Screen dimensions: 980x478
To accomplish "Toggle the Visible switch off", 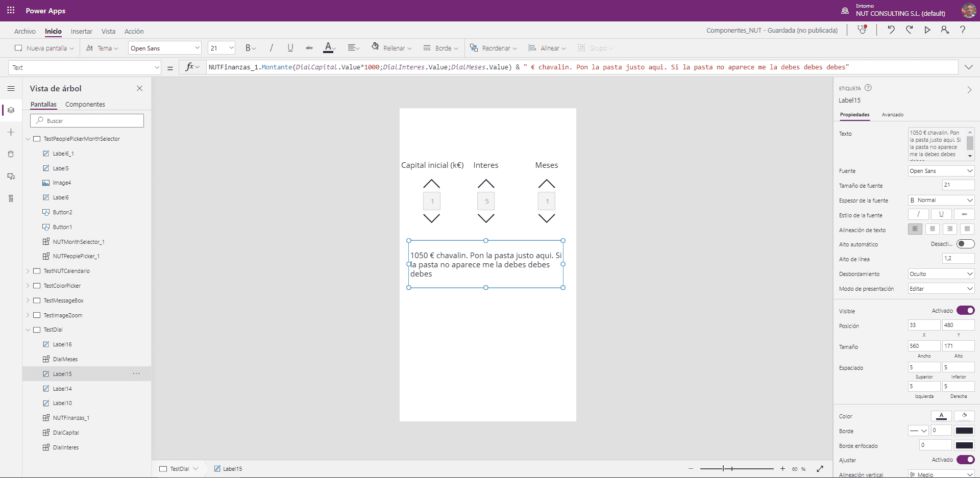I will [965, 311].
